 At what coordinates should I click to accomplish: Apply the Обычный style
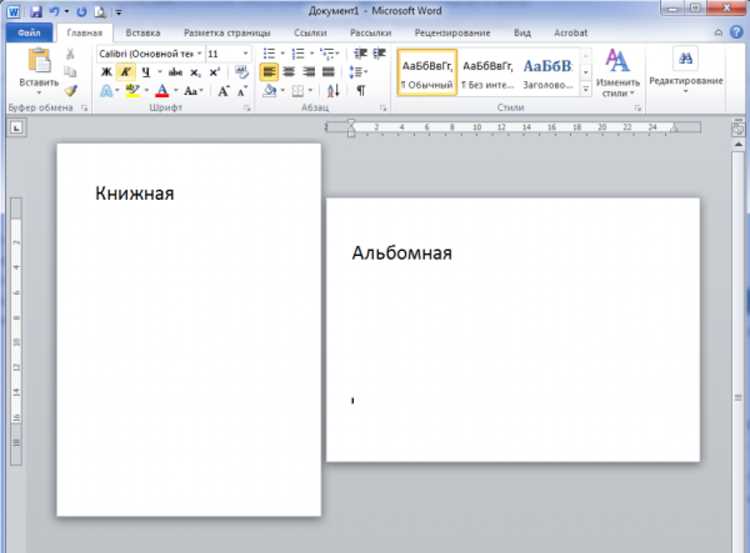pyautogui.click(x=427, y=73)
